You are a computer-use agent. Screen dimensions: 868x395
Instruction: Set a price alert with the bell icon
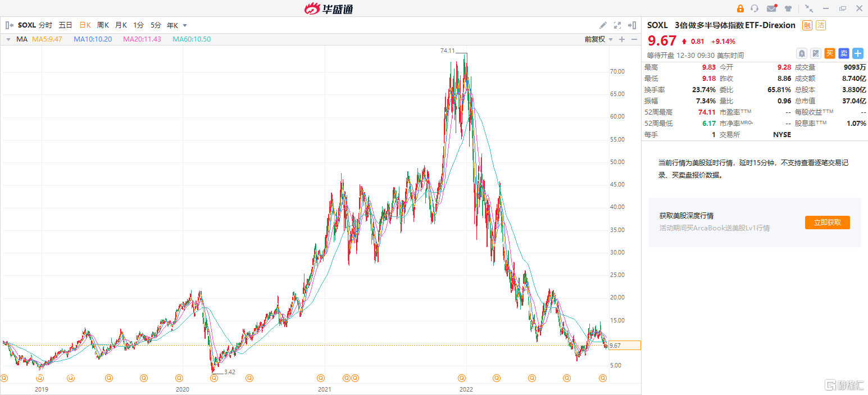[x=802, y=53]
